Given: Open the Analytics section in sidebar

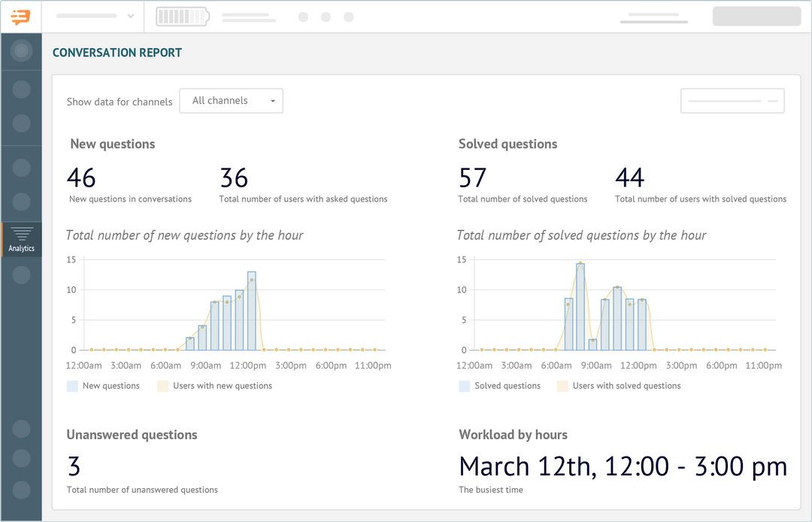Looking at the screenshot, I should (21, 240).
